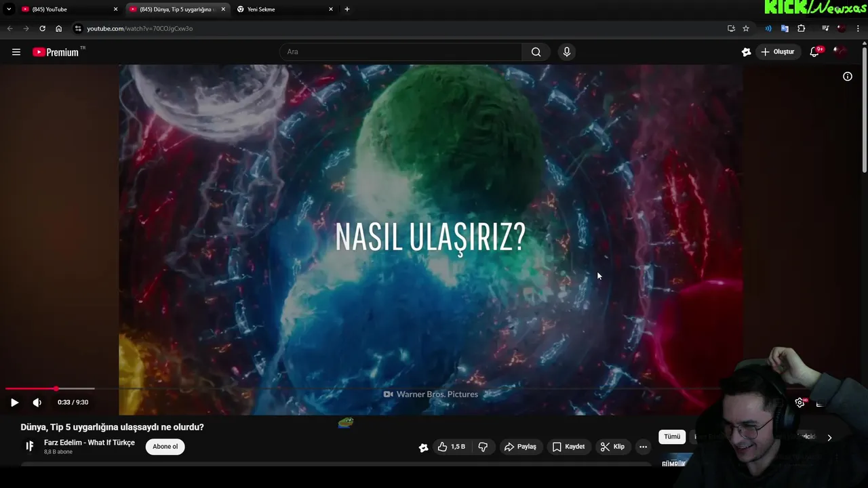Go to browser home page
This screenshot has height=488, width=868.
[x=59, y=28]
